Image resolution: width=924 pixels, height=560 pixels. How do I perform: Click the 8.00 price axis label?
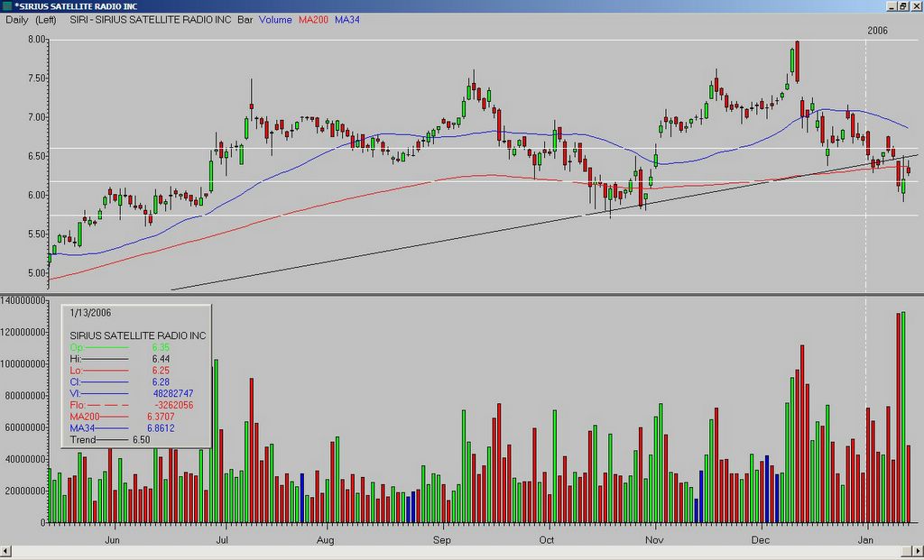[x=37, y=40]
